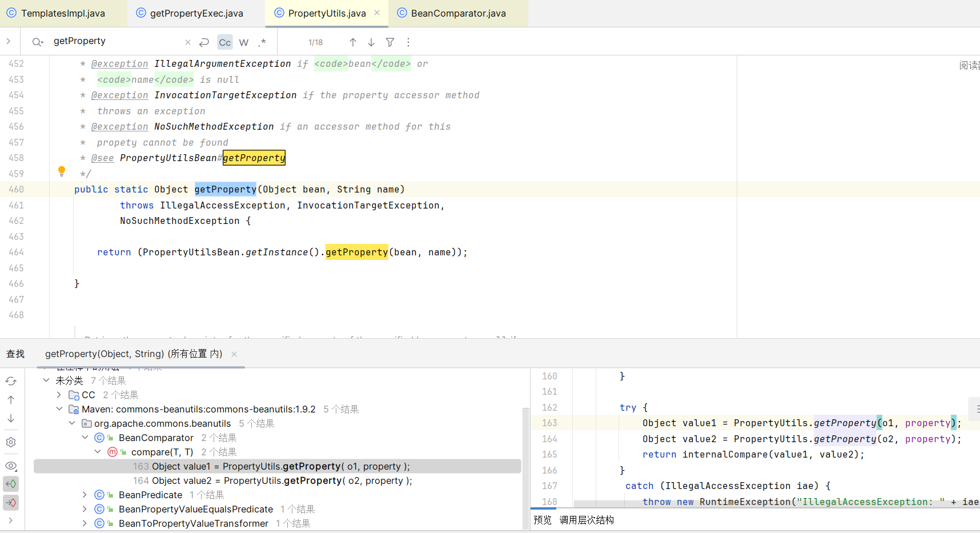Open Find panel settings gear
The height and width of the screenshot is (533, 980).
point(11,442)
